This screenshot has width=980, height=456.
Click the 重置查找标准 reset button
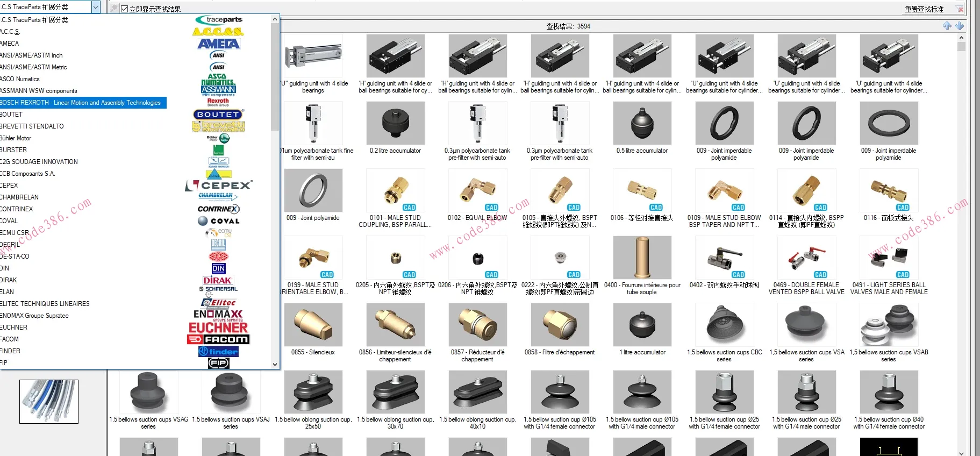924,9
